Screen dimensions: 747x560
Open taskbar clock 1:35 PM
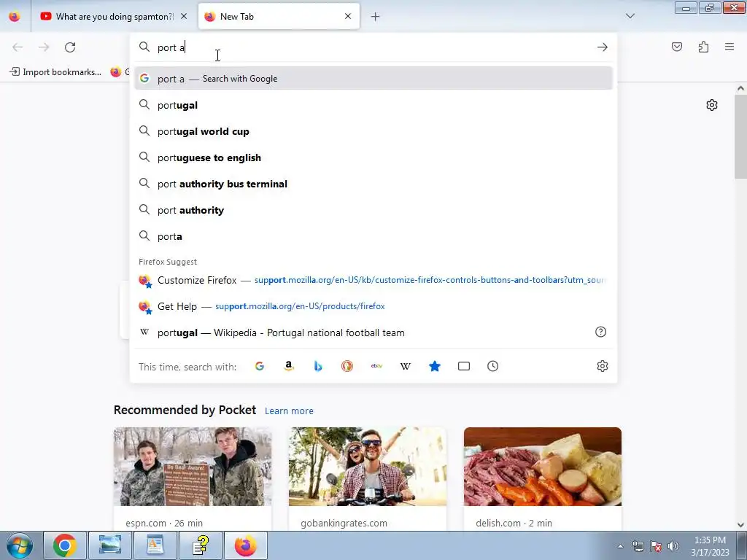(711, 546)
